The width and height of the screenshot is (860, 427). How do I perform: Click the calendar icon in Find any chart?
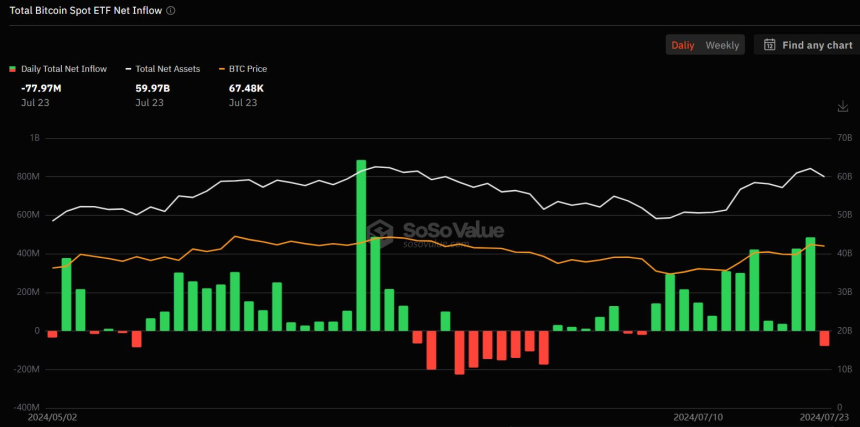(770, 45)
